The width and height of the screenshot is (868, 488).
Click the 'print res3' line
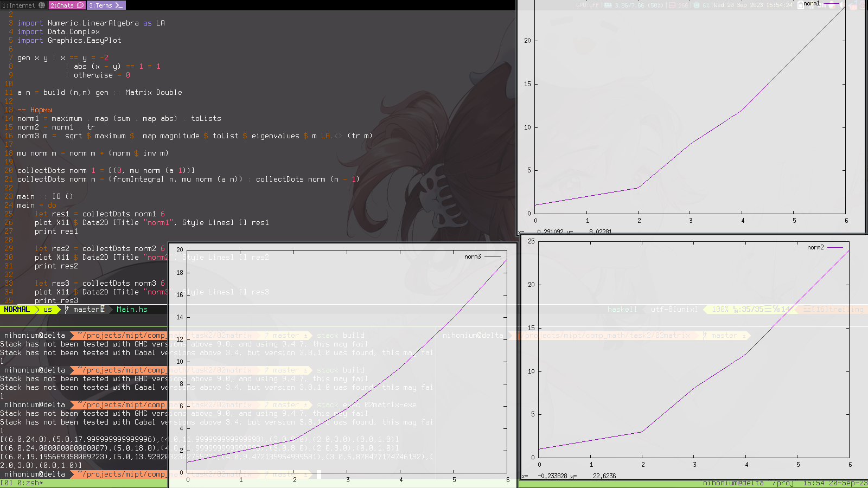click(56, 301)
